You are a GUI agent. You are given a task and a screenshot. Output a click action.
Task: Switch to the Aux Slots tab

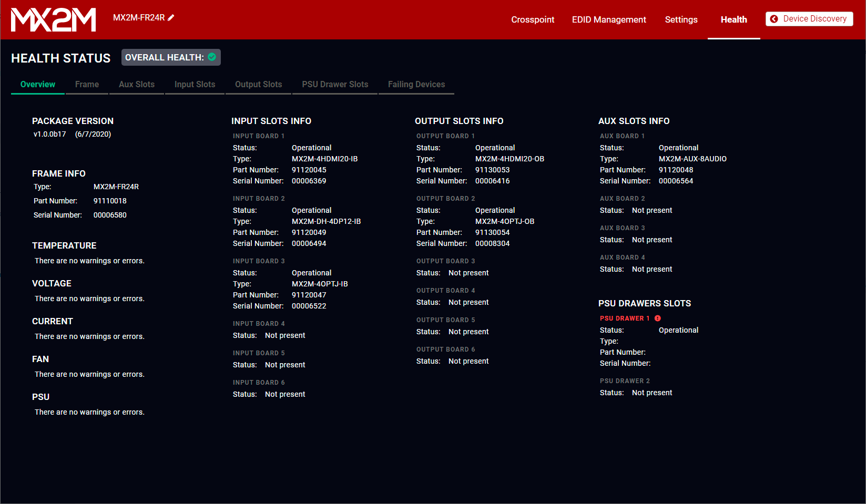(x=137, y=85)
